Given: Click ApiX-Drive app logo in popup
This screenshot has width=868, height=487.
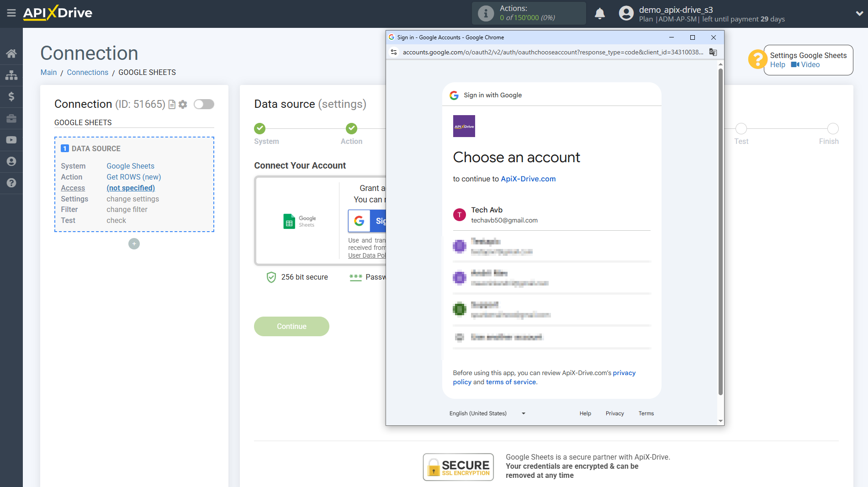Looking at the screenshot, I should coord(464,126).
